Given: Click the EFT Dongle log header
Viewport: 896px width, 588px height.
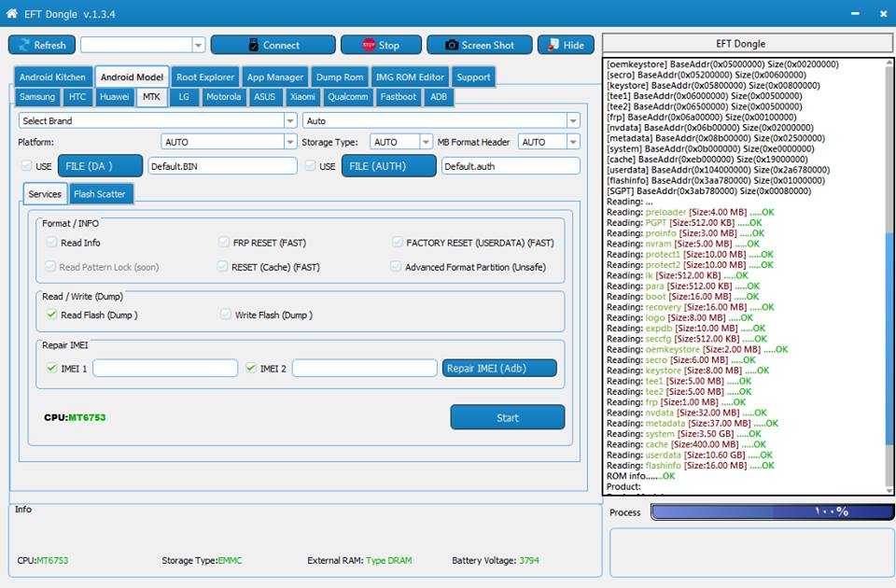Looking at the screenshot, I should [746, 44].
